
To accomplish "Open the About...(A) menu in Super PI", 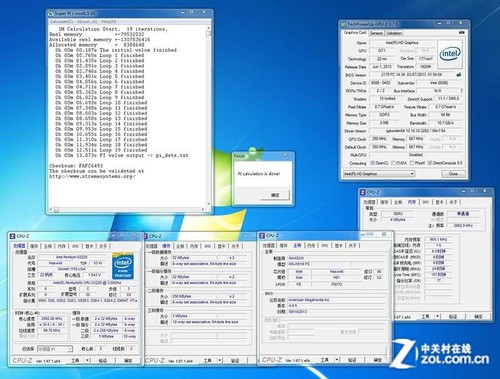I will (87, 22).
